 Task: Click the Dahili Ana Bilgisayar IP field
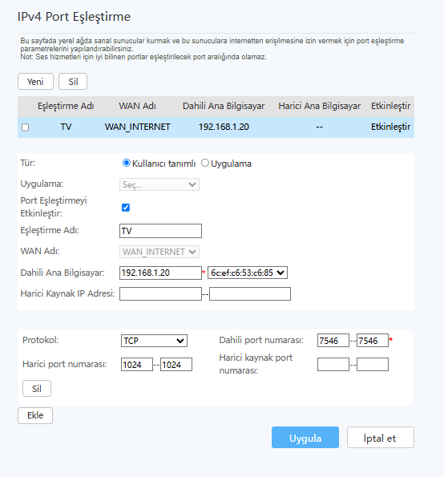point(160,273)
